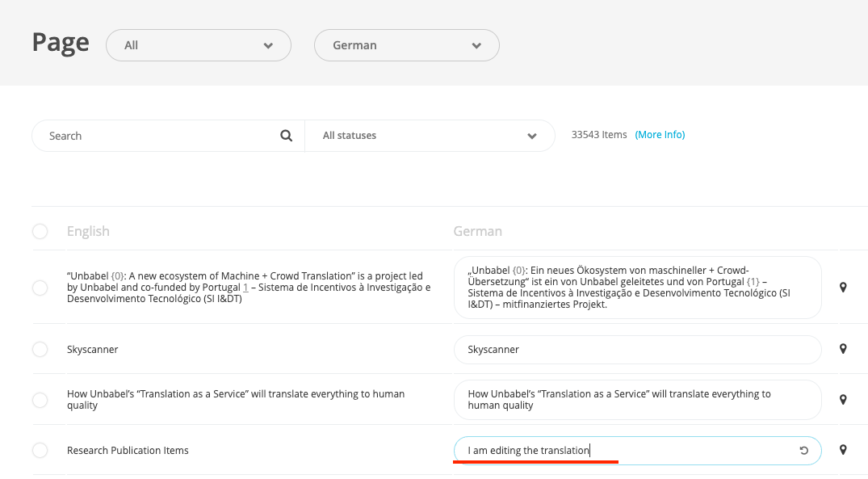Click the pin icon for Research Publication Items row
Image resolution: width=868 pixels, height=479 pixels.
(843, 450)
